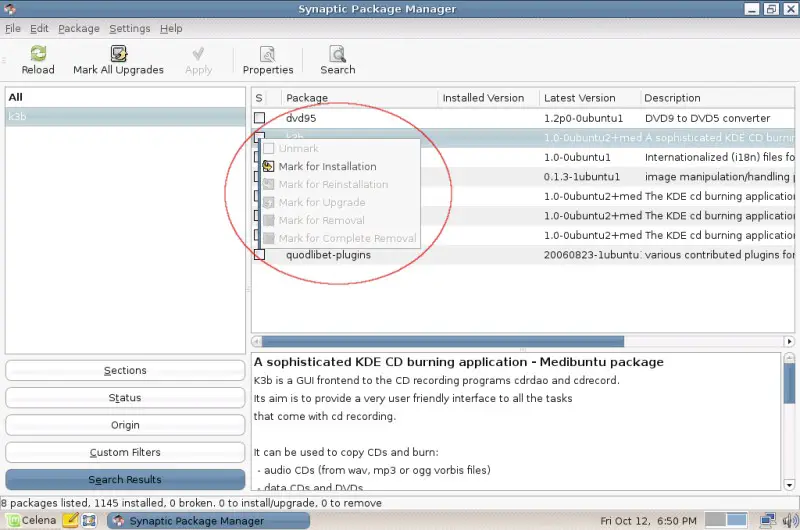Sort by the Package column header

pyautogui.click(x=359, y=98)
